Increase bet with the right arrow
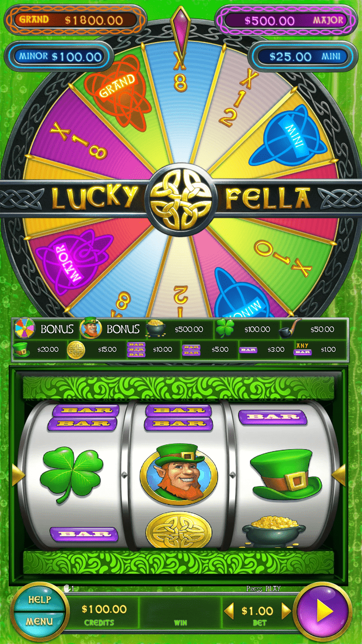This screenshot has width=362, height=644. [x=286, y=611]
